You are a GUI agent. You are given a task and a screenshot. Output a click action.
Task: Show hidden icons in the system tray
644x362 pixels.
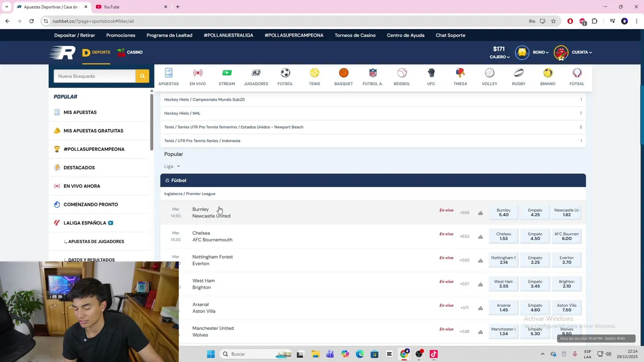pos(542,354)
